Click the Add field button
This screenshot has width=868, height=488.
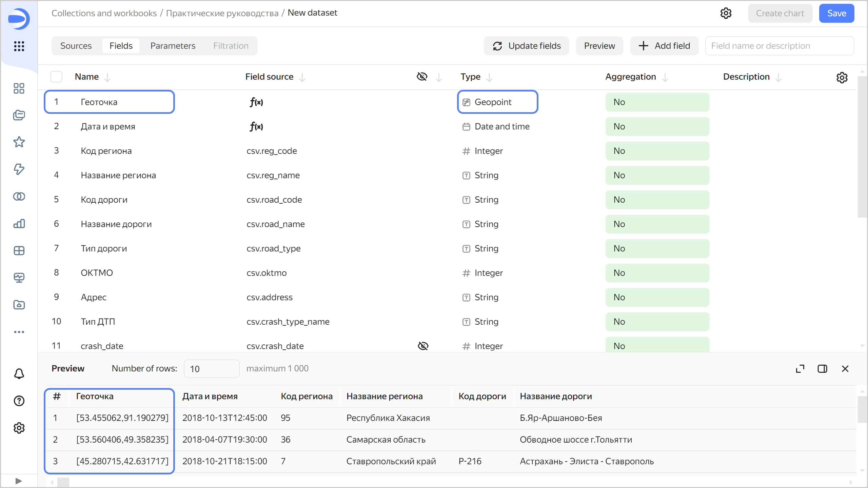pos(664,46)
